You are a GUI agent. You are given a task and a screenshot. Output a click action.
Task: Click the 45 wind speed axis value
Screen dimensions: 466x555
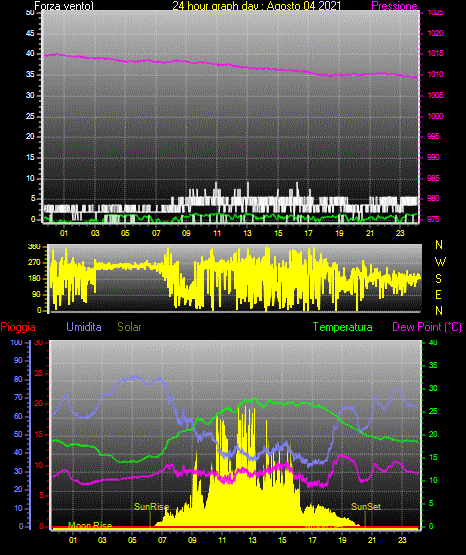(30, 33)
